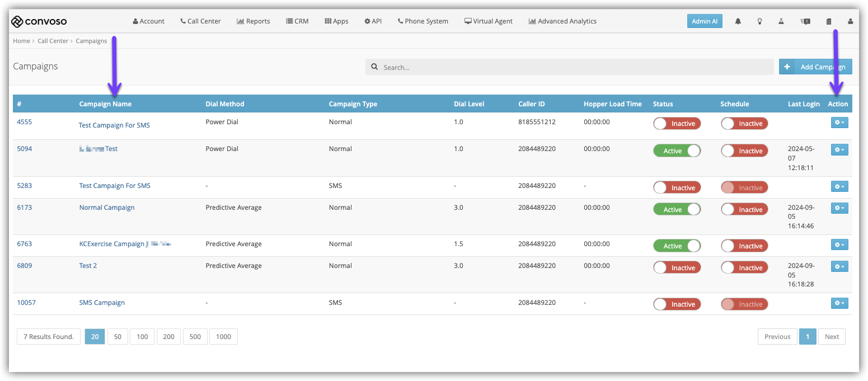Sort by Dial Method column header
Viewport: 868px width, 381px height.
click(225, 104)
